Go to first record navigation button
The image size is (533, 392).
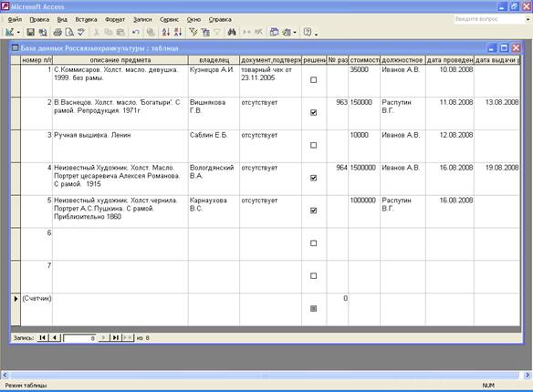click(42, 337)
